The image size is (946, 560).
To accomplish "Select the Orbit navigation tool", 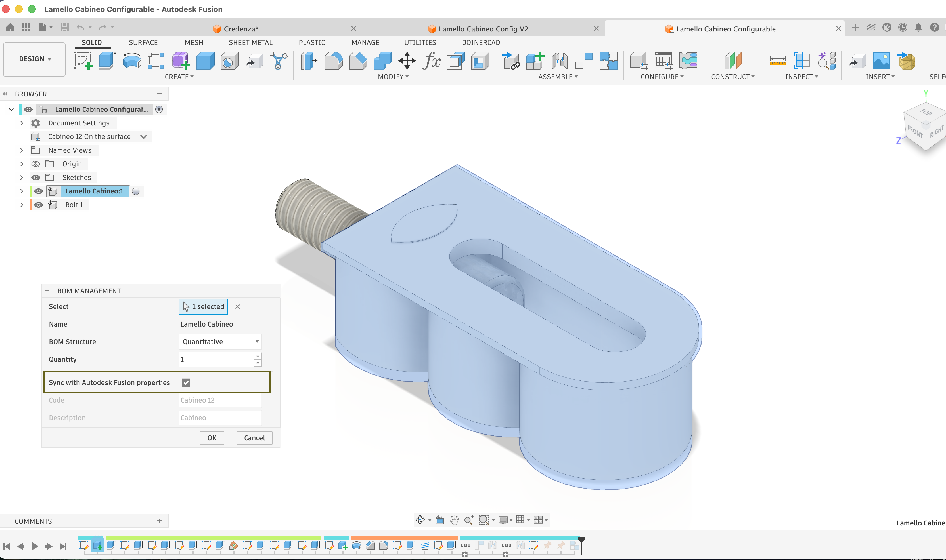I will 420,520.
